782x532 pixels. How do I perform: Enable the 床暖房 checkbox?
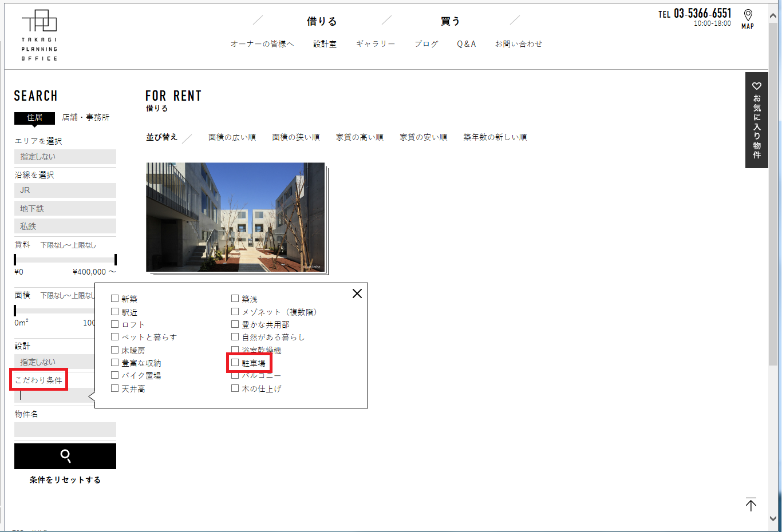pos(114,350)
